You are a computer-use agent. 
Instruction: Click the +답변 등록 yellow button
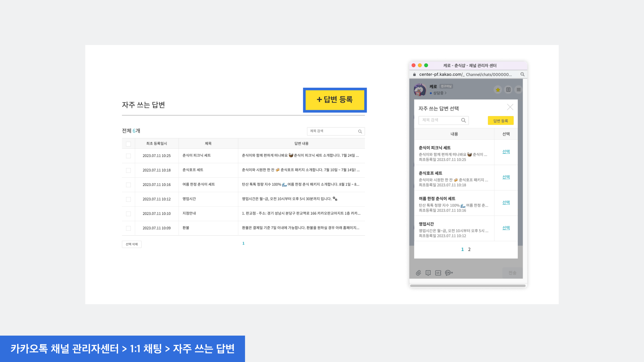(335, 100)
